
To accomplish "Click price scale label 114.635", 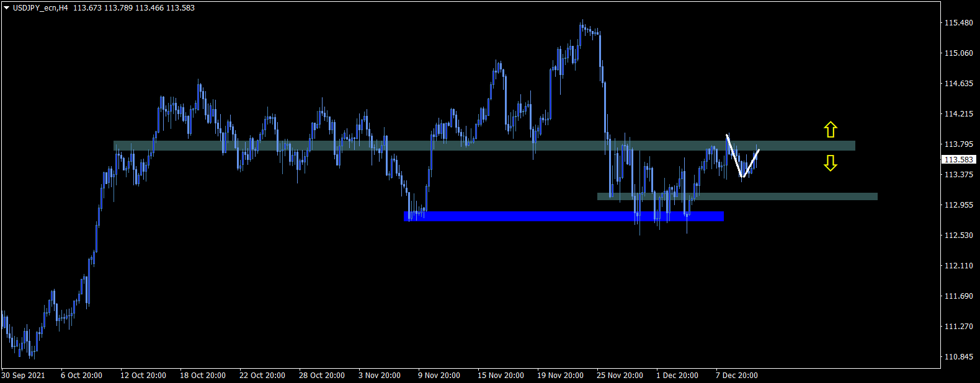I will pos(958,84).
